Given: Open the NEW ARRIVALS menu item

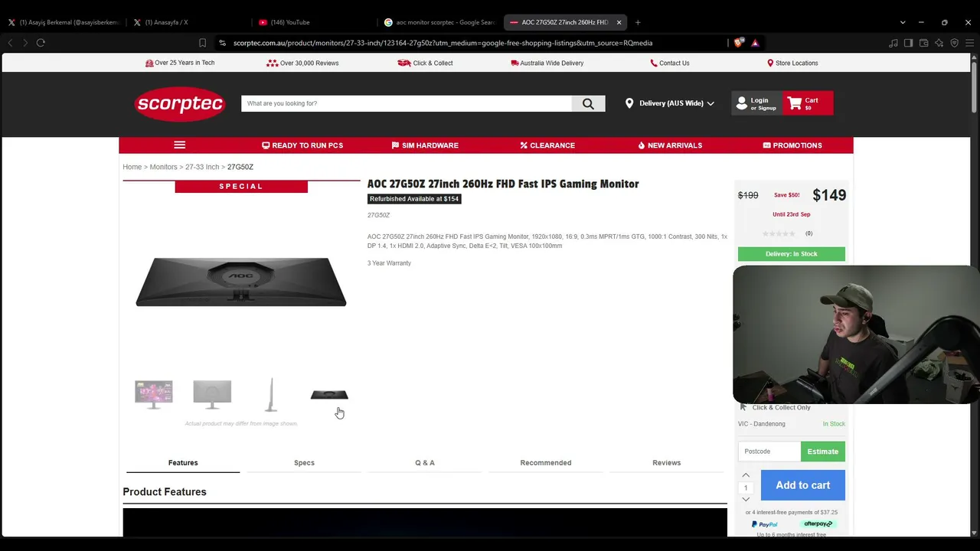Looking at the screenshot, I should (670, 145).
